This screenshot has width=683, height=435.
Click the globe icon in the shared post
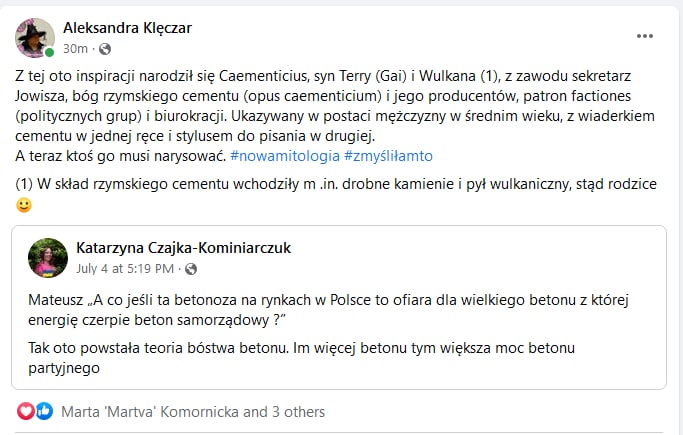191,269
